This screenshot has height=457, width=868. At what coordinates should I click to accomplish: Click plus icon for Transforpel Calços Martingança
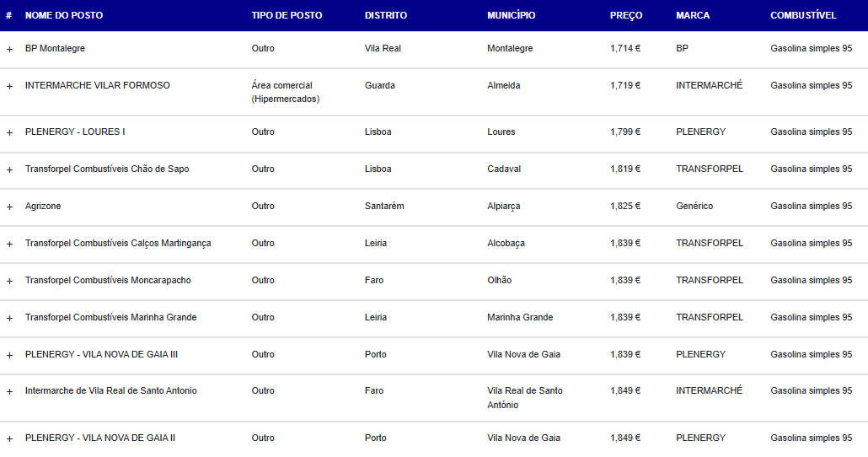tap(9, 245)
